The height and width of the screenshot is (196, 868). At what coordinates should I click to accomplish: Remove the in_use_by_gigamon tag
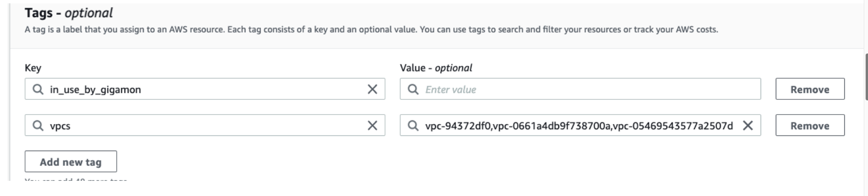tap(809, 89)
